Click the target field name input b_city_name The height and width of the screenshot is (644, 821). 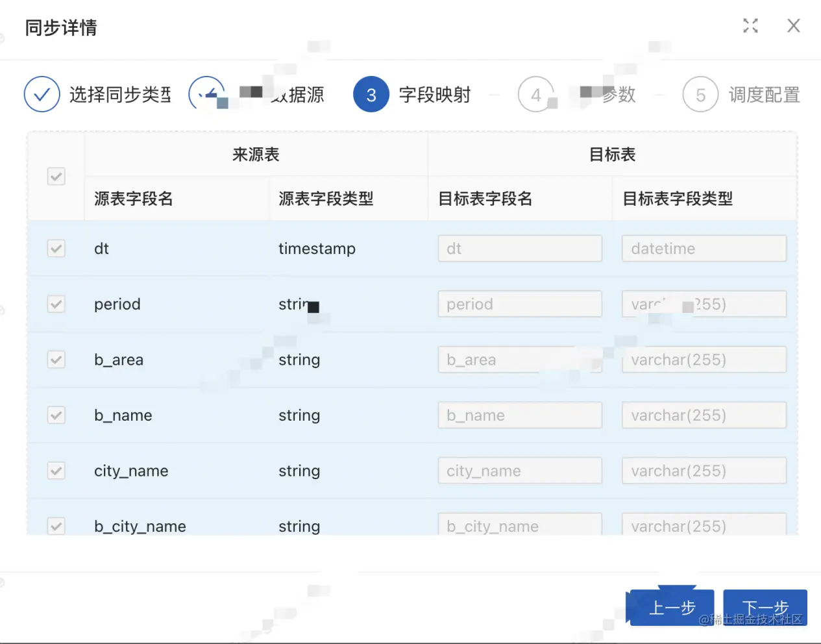pos(520,525)
